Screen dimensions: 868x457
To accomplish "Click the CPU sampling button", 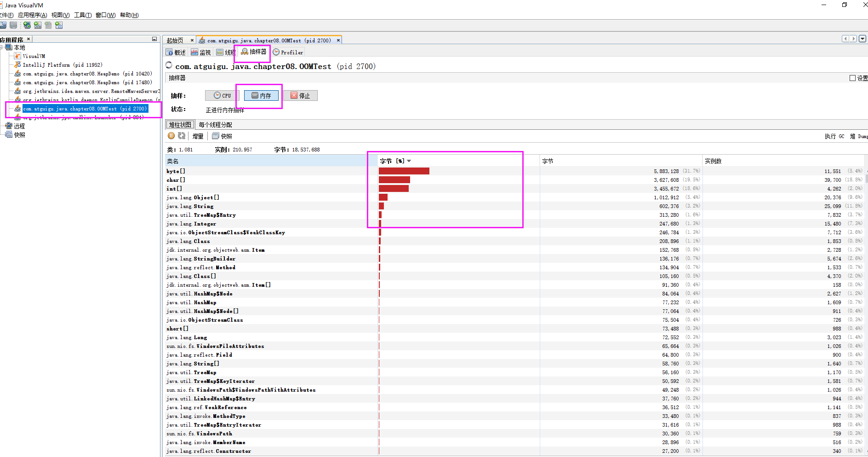I will click(x=222, y=96).
